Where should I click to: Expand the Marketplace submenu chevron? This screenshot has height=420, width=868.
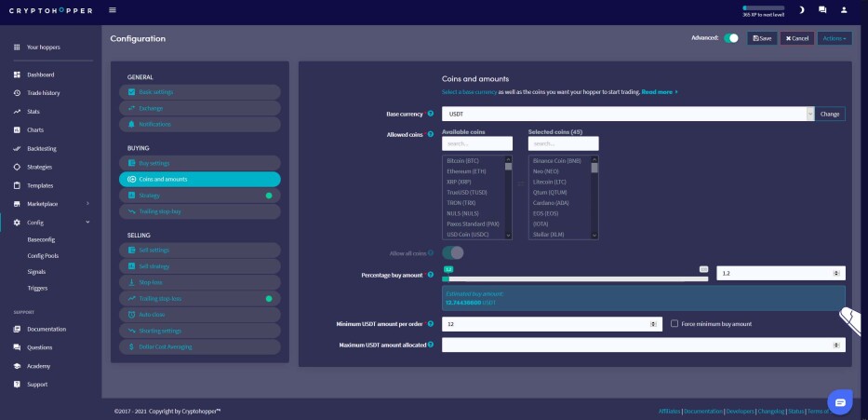tap(87, 204)
